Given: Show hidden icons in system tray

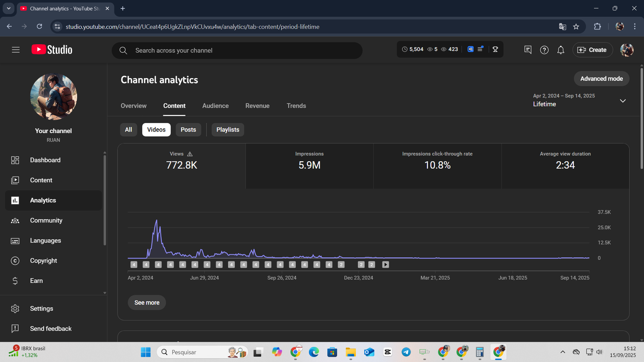Looking at the screenshot, I should click(x=563, y=352).
